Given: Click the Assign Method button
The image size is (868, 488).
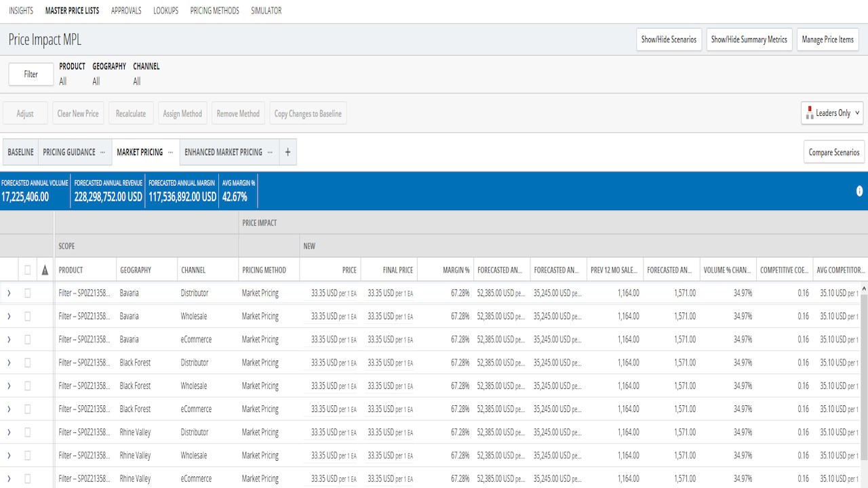Looking at the screenshot, I should click(x=182, y=114).
